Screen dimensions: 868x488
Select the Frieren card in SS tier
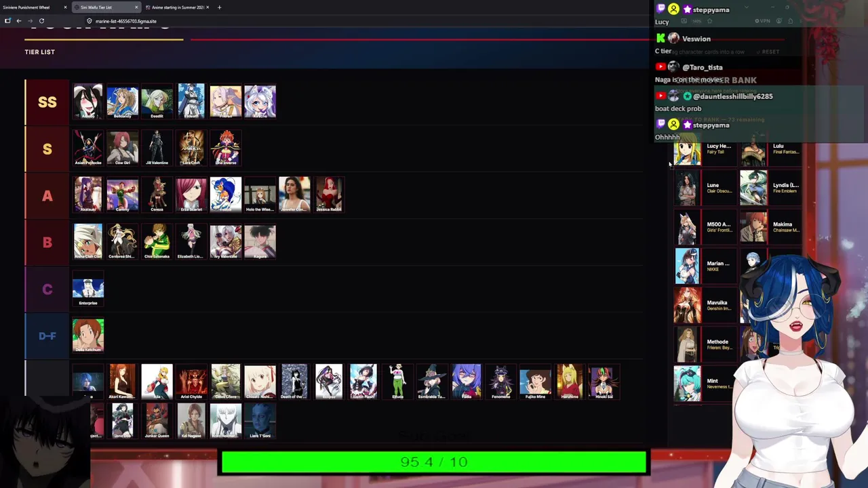tap(226, 102)
